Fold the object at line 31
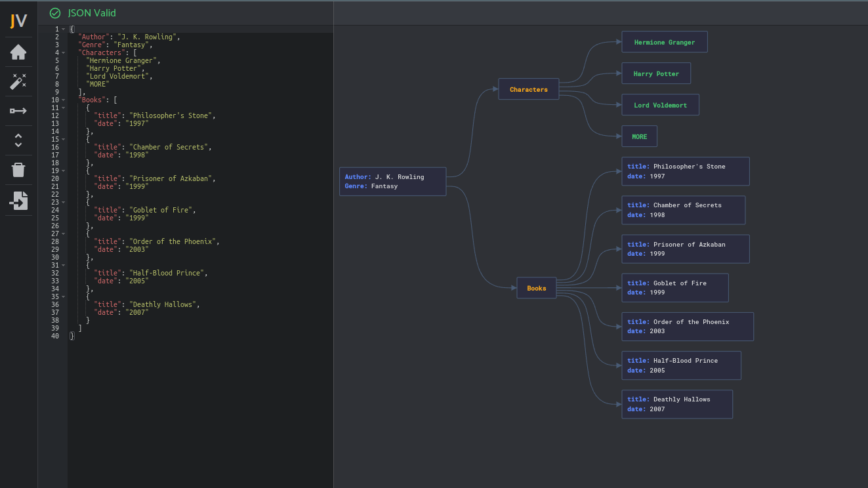This screenshot has height=488, width=868. 64,266
